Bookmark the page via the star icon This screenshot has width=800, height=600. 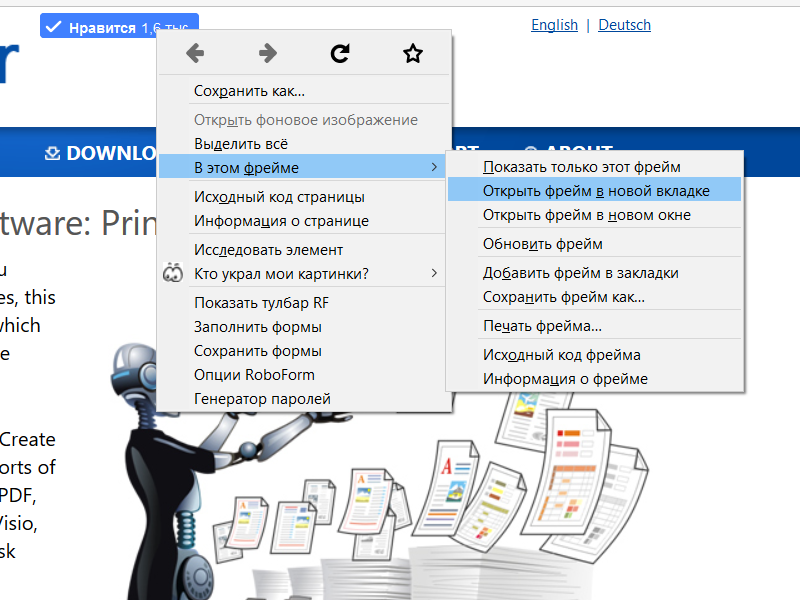412,53
